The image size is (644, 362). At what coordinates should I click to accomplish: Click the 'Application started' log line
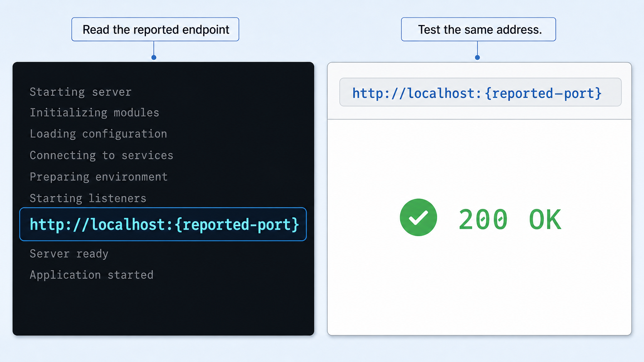point(91,275)
